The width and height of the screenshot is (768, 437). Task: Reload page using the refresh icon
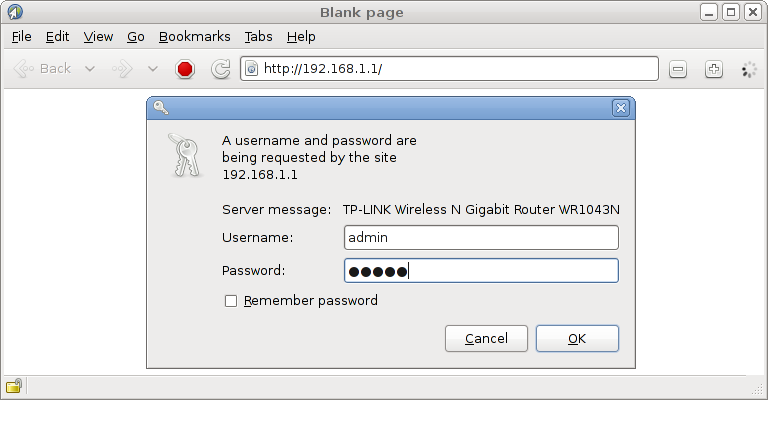220,69
